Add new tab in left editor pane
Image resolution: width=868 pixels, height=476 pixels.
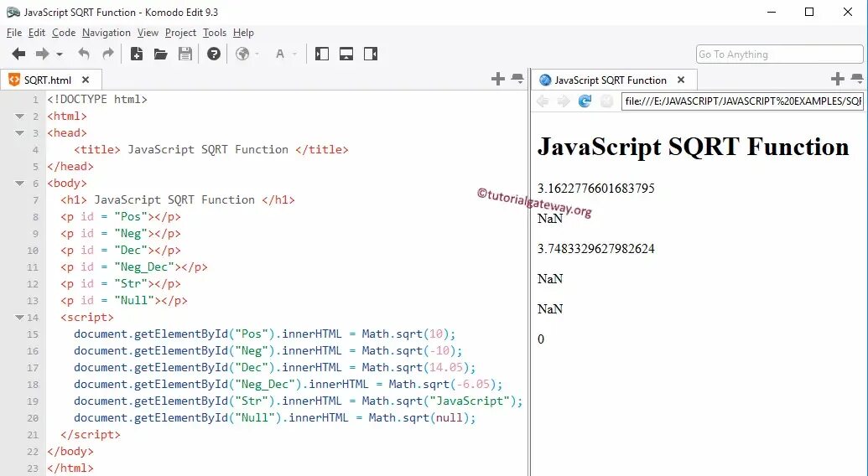(x=497, y=80)
